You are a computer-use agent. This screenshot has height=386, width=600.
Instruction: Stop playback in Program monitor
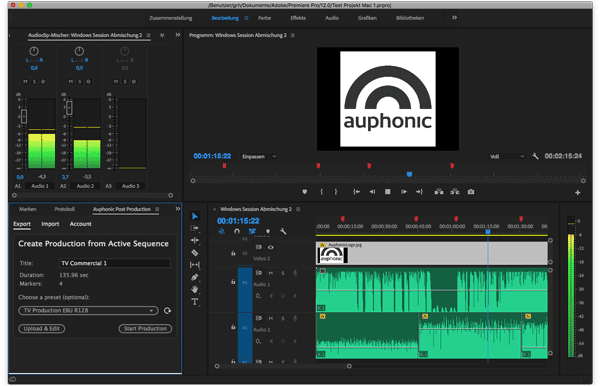point(388,192)
